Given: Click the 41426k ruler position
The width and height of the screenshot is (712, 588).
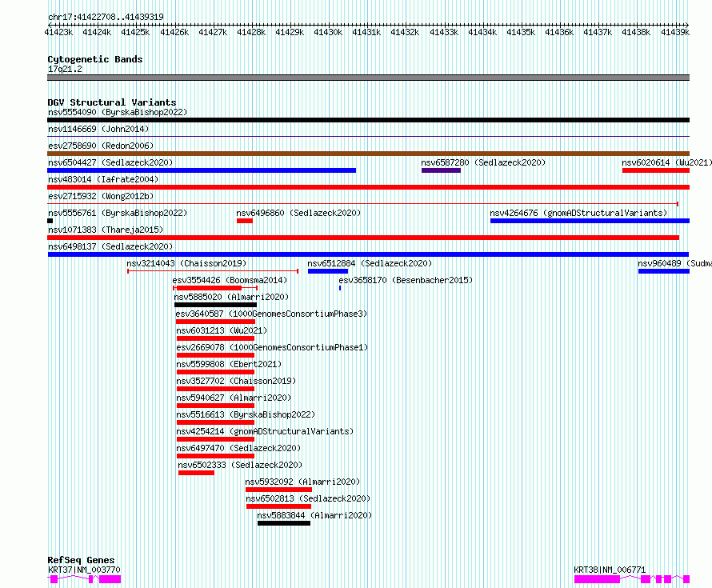Looking at the screenshot, I should click(x=174, y=32).
